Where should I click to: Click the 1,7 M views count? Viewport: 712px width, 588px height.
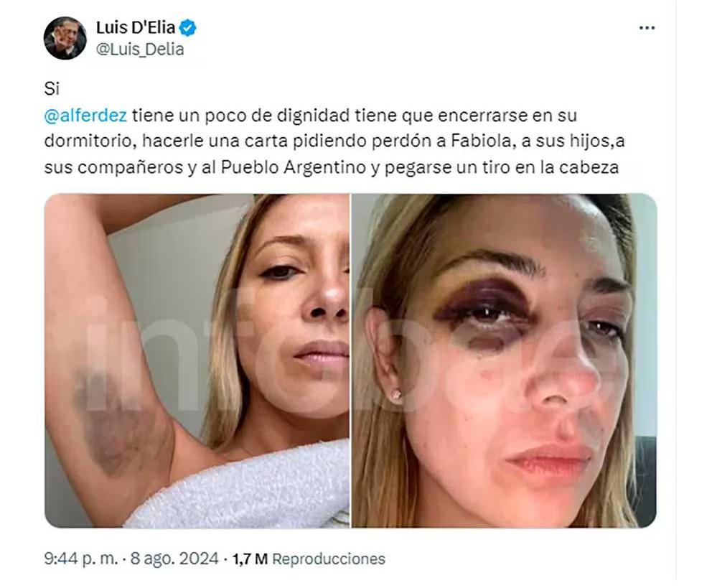(x=250, y=559)
